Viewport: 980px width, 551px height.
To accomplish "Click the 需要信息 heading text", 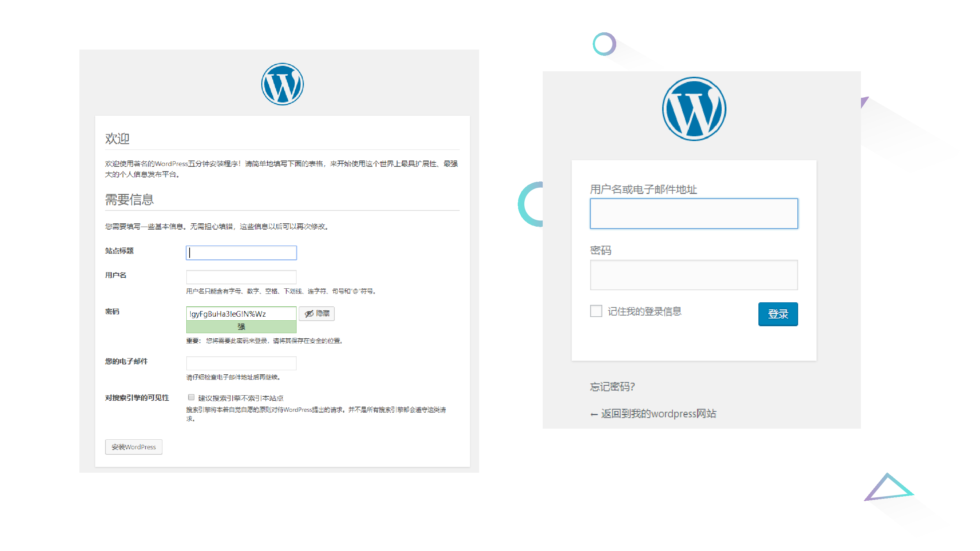I will click(x=129, y=199).
